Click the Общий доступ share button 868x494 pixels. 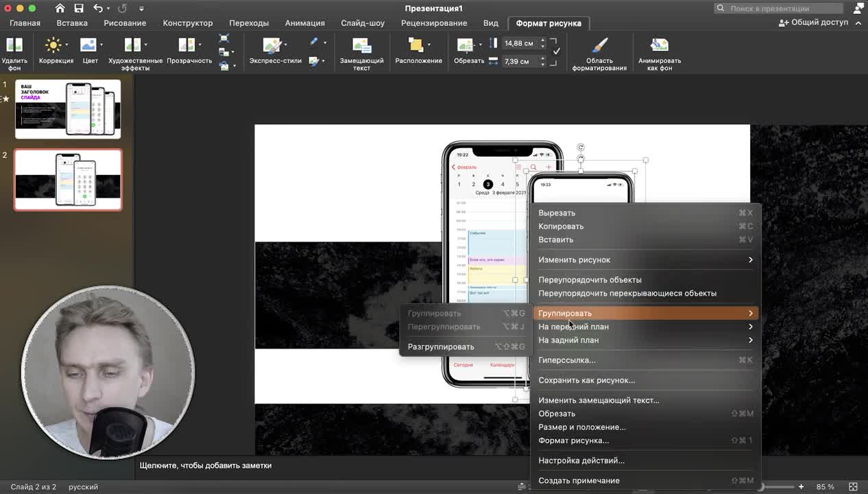point(814,23)
